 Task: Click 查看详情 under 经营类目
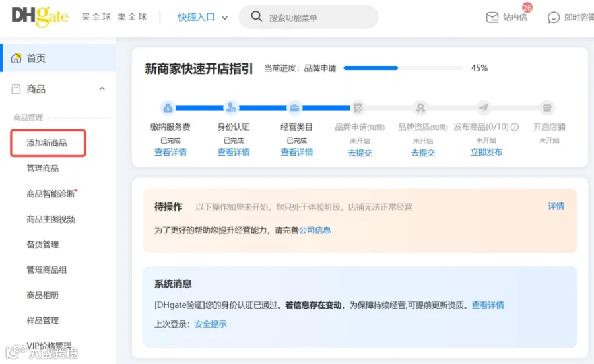(296, 152)
